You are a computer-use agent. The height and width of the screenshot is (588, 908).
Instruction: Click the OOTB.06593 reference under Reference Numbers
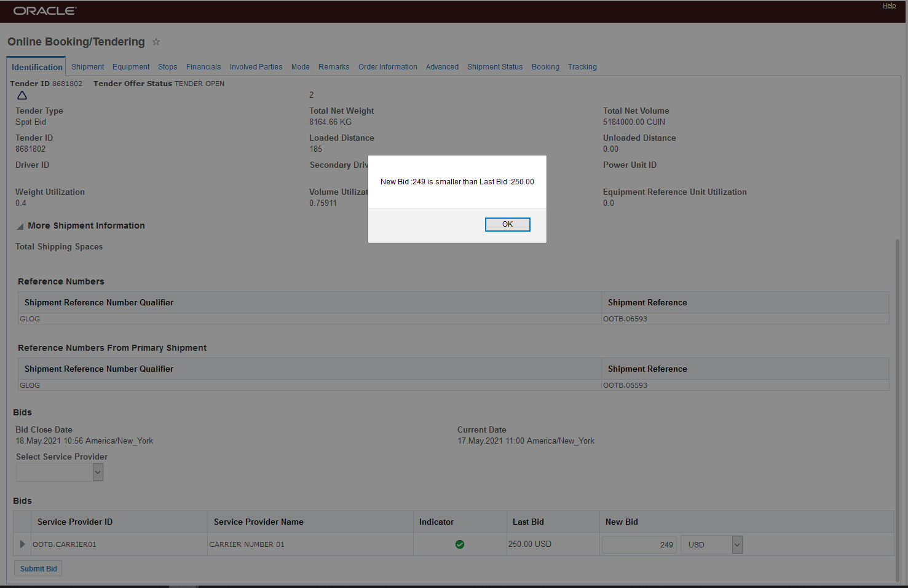point(625,319)
